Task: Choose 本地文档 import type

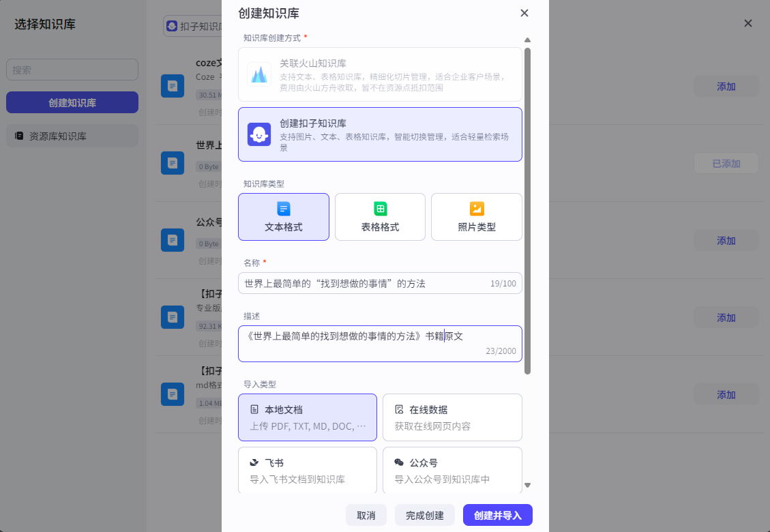Action: (x=307, y=417)
